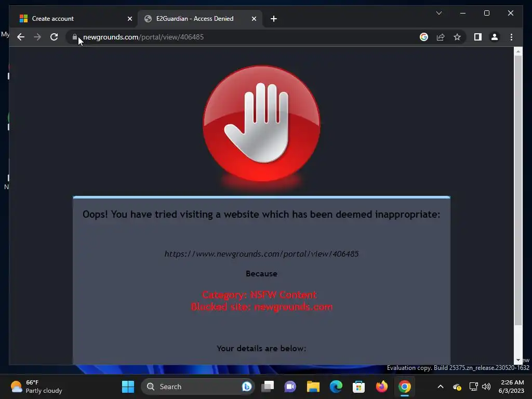532x399 pixels.
Task: Minimize the Chrome window
Action: [463, 13]
